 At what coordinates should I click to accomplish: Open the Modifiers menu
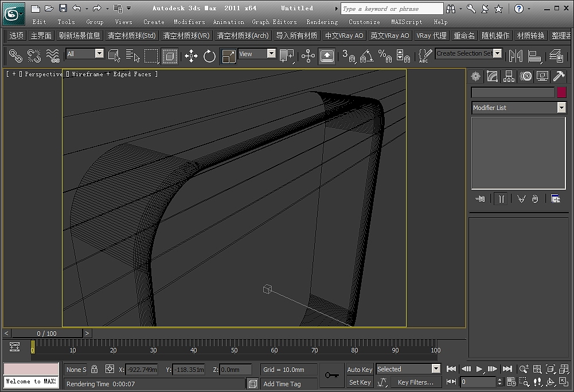tap(189, 22)
